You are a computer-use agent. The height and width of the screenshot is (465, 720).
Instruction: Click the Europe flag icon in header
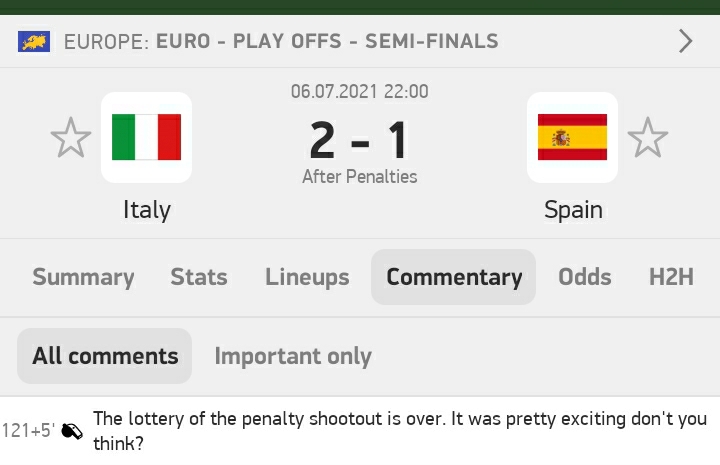pos(34,41)
